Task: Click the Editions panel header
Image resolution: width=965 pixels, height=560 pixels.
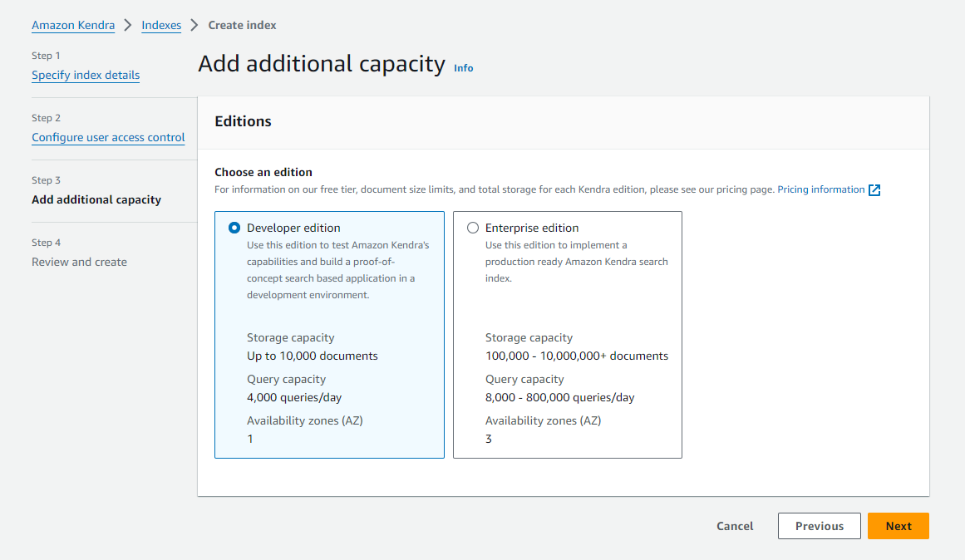Action: [x=243, y=121]
